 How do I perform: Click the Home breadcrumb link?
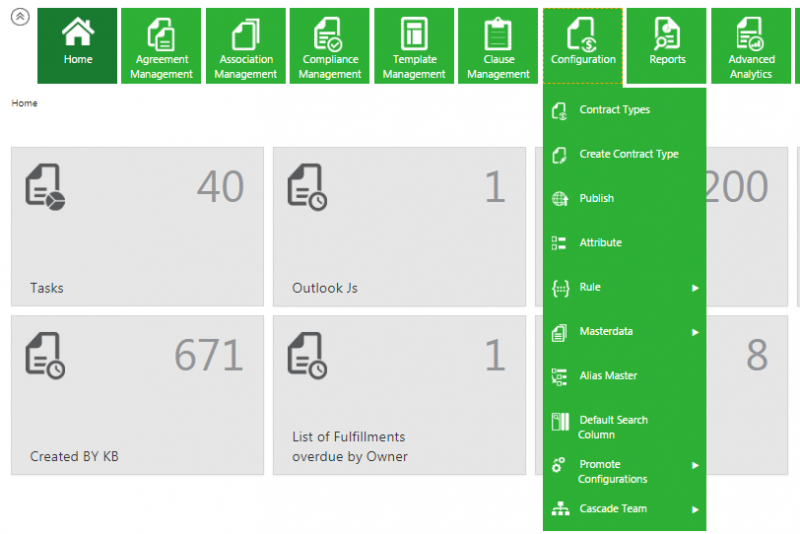(24, 103)
